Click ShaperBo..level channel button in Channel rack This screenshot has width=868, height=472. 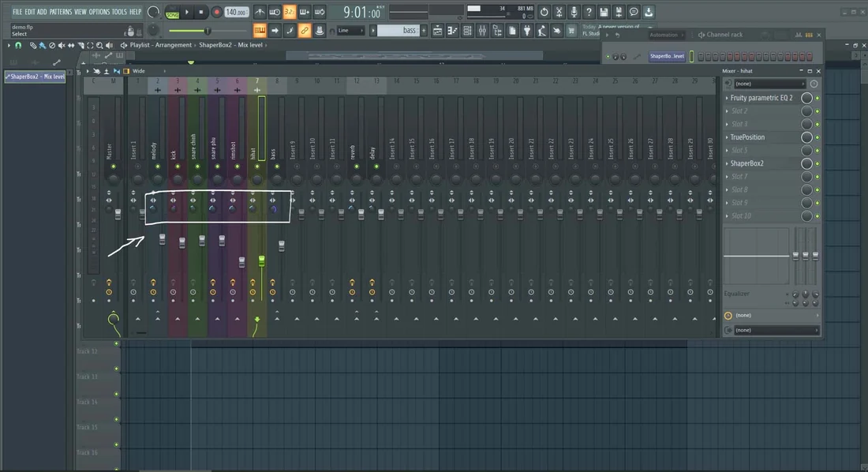[667, 56]
